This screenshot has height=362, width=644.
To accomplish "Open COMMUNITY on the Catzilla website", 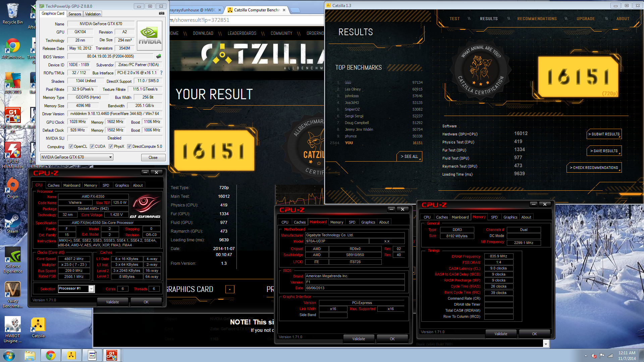I will point(281,34).
